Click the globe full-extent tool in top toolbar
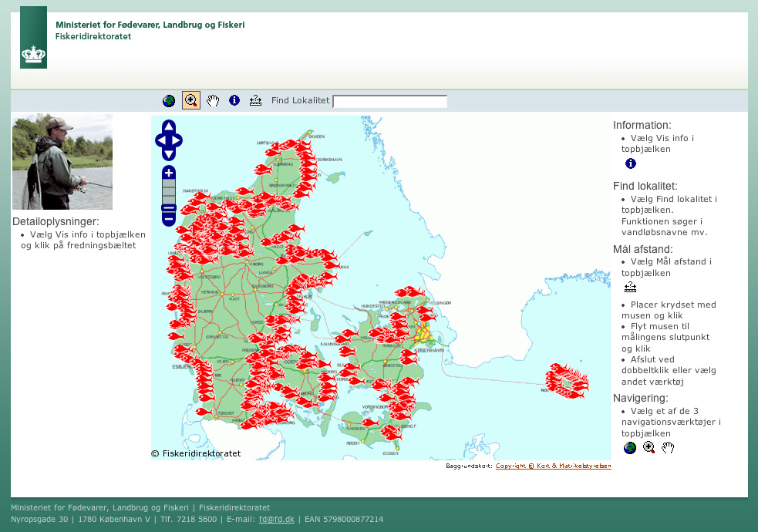Screen dimensions: 758x532 pos(169,100)
